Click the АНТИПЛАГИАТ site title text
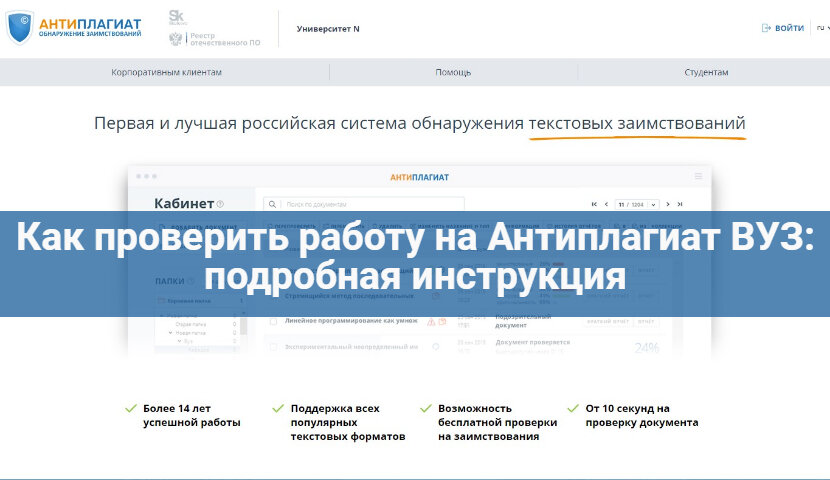This screenshot has height=480, width=830. [90, 24]
